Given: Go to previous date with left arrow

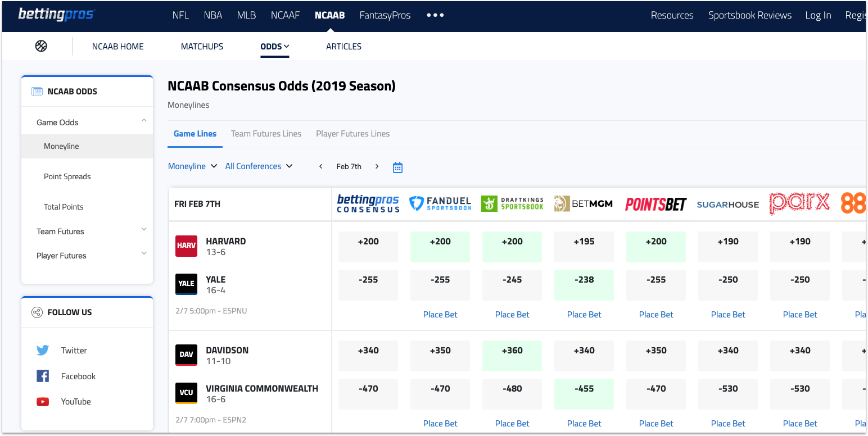Looking at the screenshot, I should pyautogui.click(x=321, y=167).
